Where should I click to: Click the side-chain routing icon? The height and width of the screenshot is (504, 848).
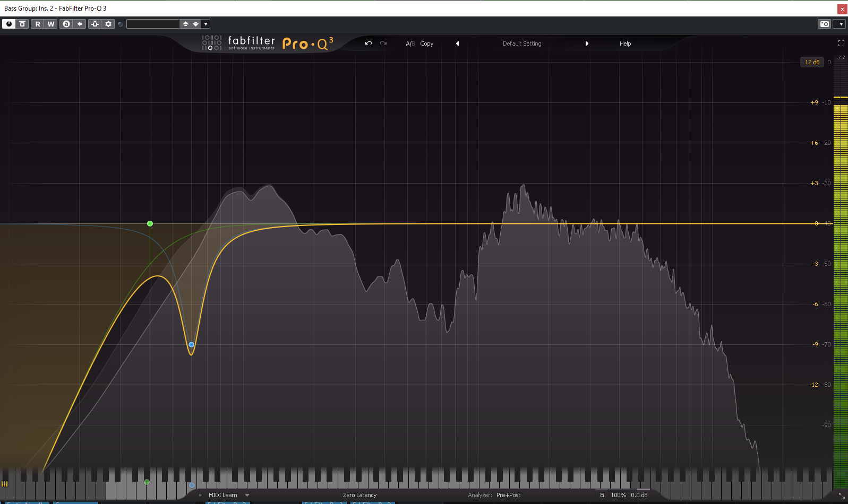[x=95, y=24]
